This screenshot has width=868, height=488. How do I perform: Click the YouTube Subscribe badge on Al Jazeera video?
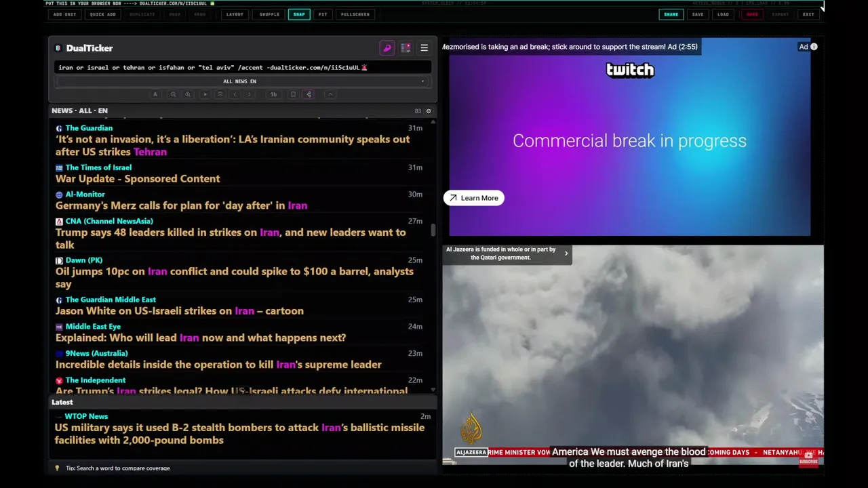(x=808, y=458)
